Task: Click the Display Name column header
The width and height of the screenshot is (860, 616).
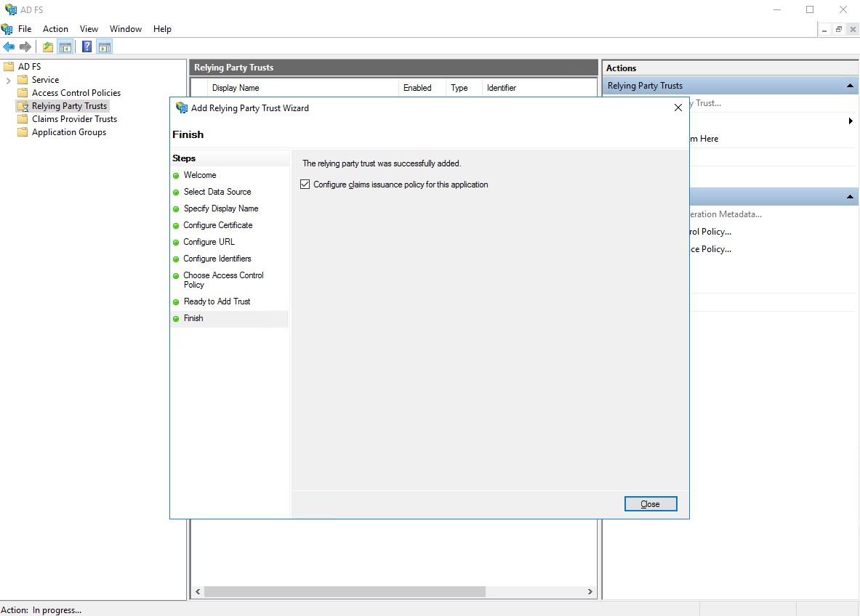Action: tap(236, 88)
